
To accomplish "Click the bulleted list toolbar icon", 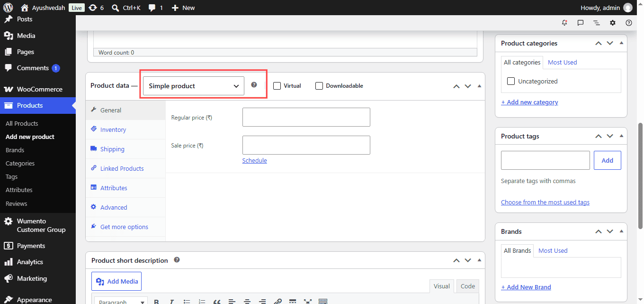I will (x=187, y=301).
